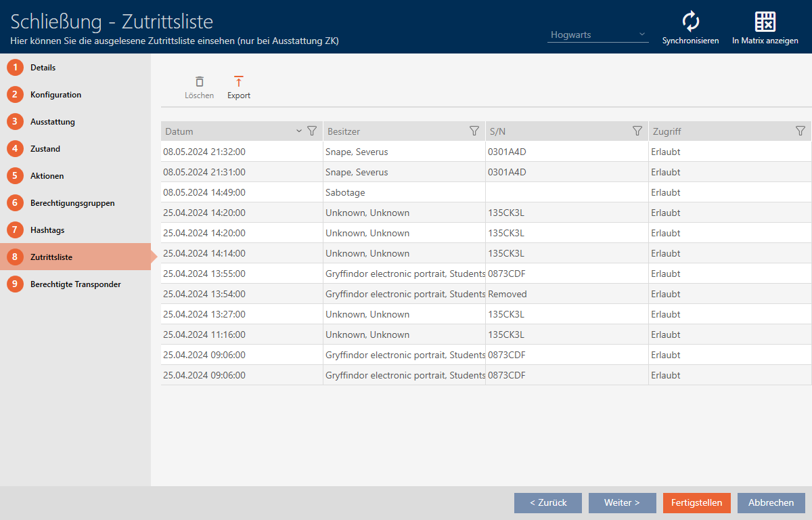Click the Abbrechen button
Image resolution: width=812 pixels, height=520 pixels.
[771, 503]
